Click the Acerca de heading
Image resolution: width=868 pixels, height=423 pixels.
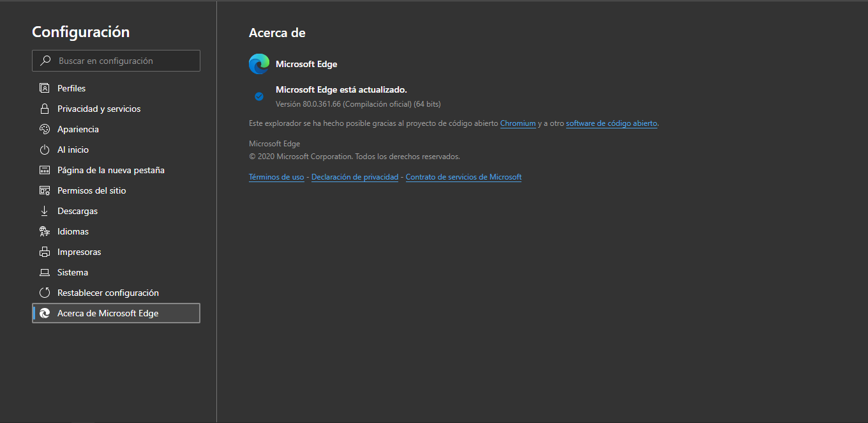coord(277,33)
